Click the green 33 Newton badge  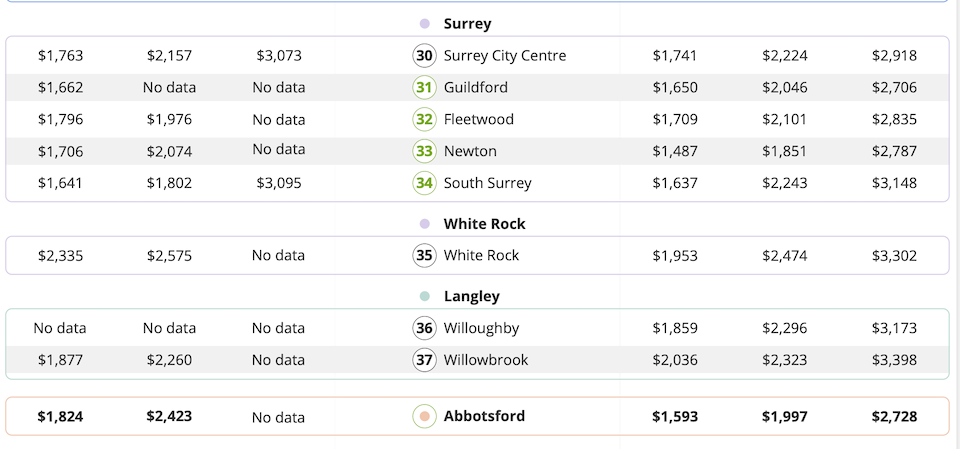click(x=425, y=152)
